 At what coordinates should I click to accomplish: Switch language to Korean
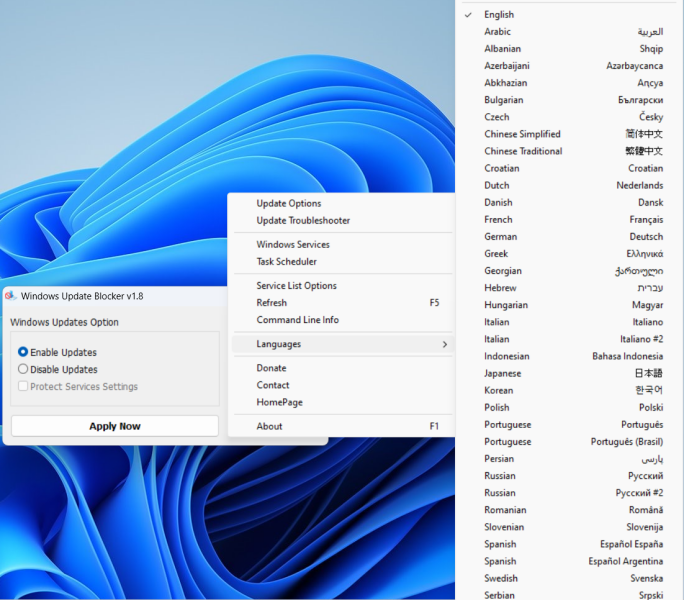point(569,390)
